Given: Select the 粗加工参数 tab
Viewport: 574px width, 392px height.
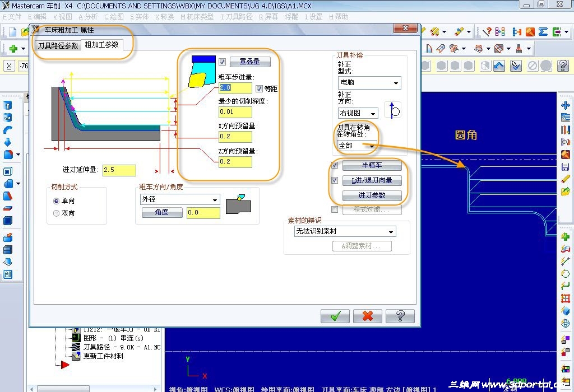Looking at the screenshot, I should point(102,45).
